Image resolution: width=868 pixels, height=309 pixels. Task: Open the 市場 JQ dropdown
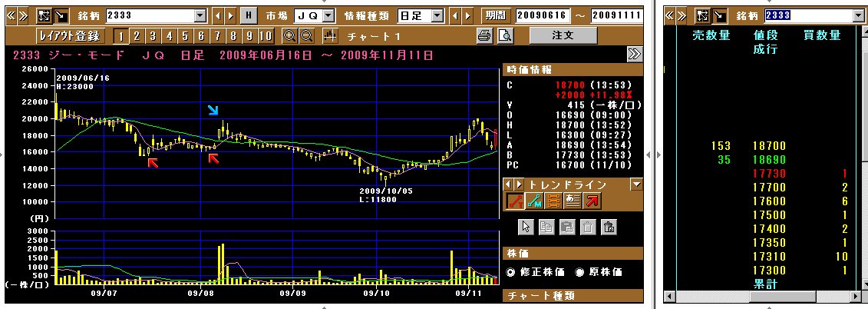pos(328,15)
